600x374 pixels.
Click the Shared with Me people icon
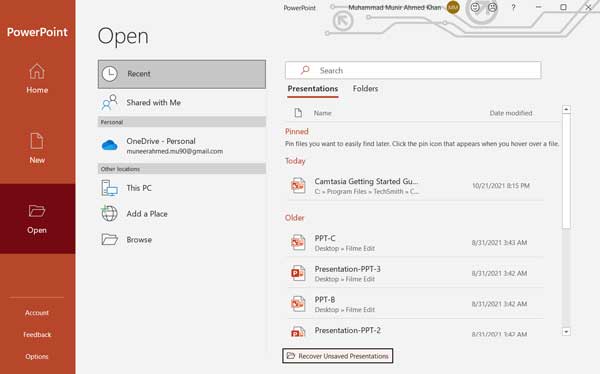coord(109,102)
